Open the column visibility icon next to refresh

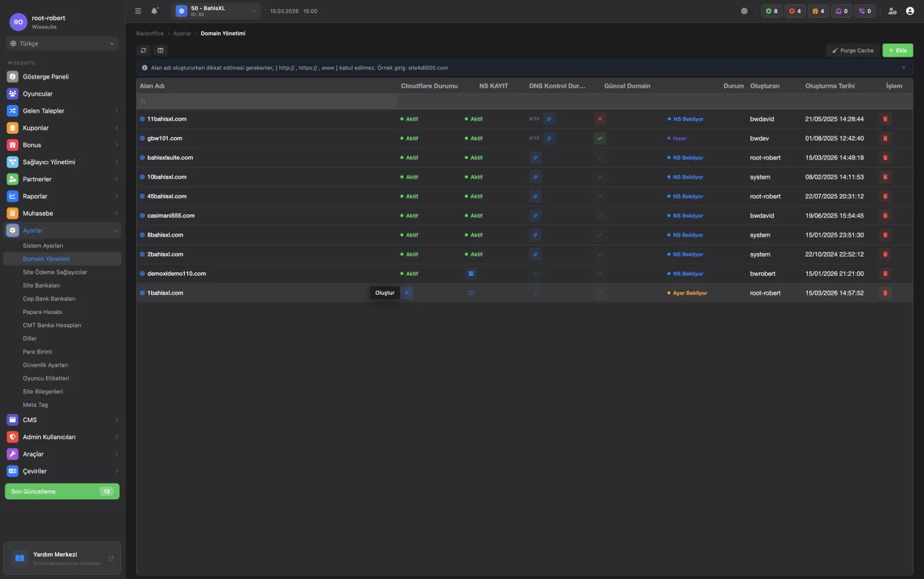[x=160, y=50]
